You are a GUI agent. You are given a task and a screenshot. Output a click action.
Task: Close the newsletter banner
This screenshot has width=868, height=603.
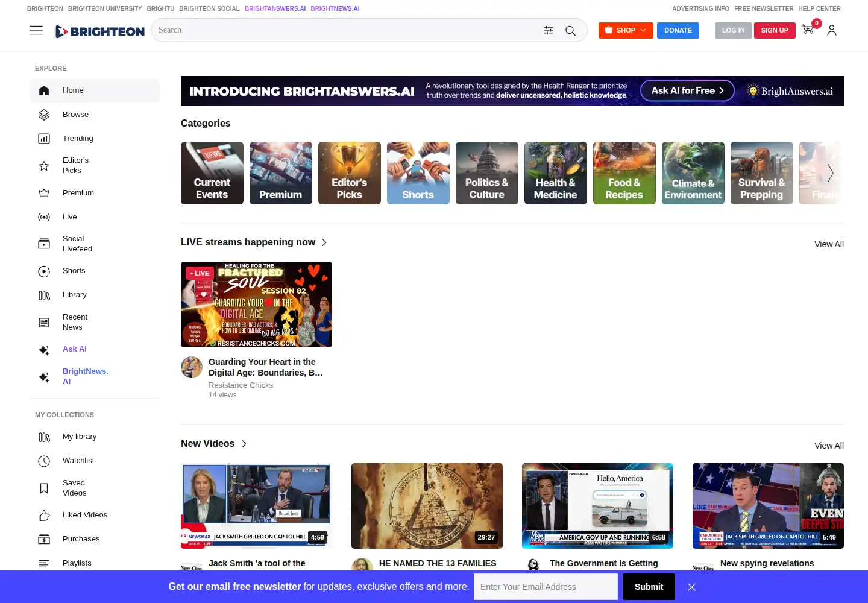click(691, 587)
